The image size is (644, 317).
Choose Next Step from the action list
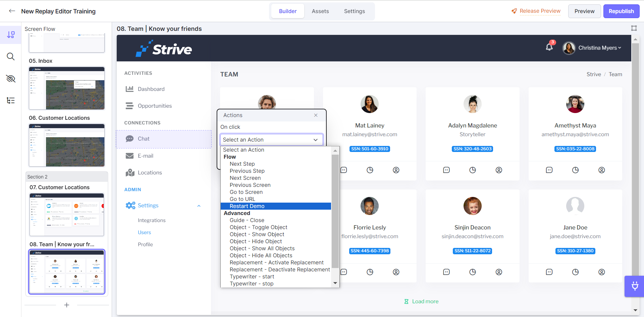point(242,164)
